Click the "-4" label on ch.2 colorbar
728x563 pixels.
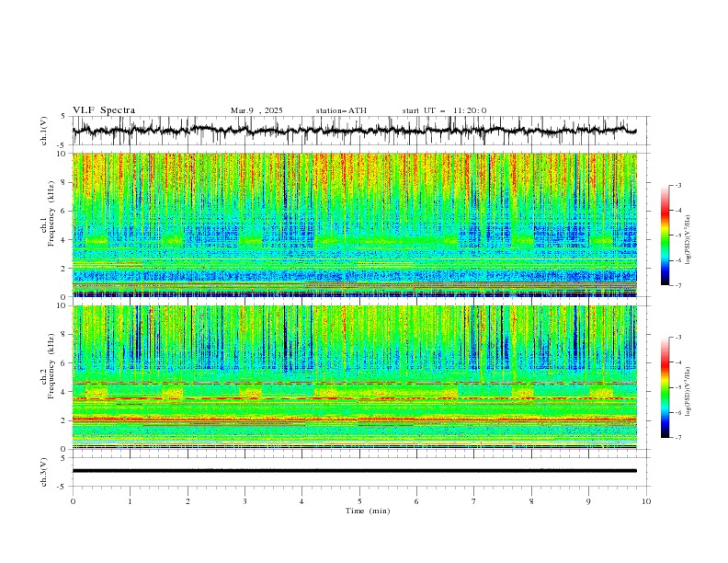678,362
